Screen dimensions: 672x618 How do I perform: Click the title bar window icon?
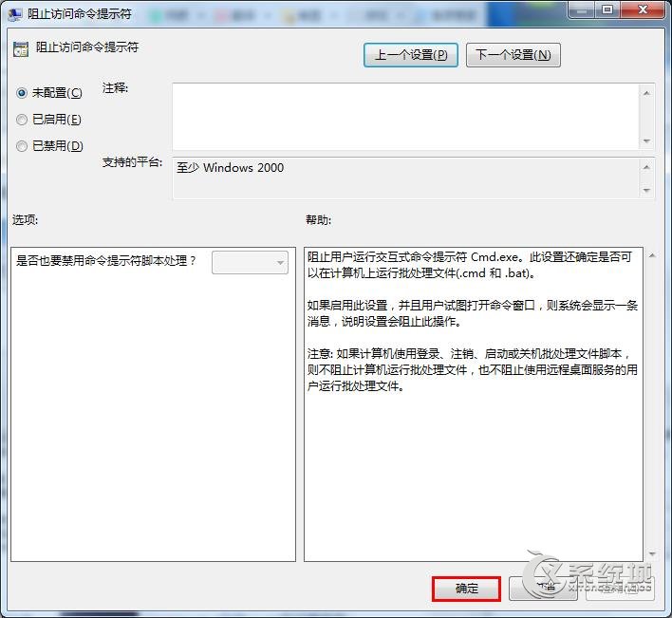click(15, 14)
